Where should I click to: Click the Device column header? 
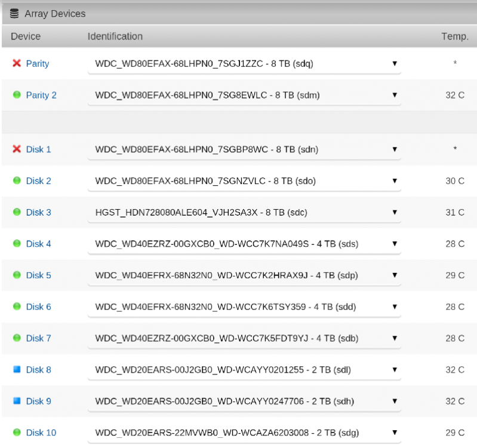[x=26, y=36]
